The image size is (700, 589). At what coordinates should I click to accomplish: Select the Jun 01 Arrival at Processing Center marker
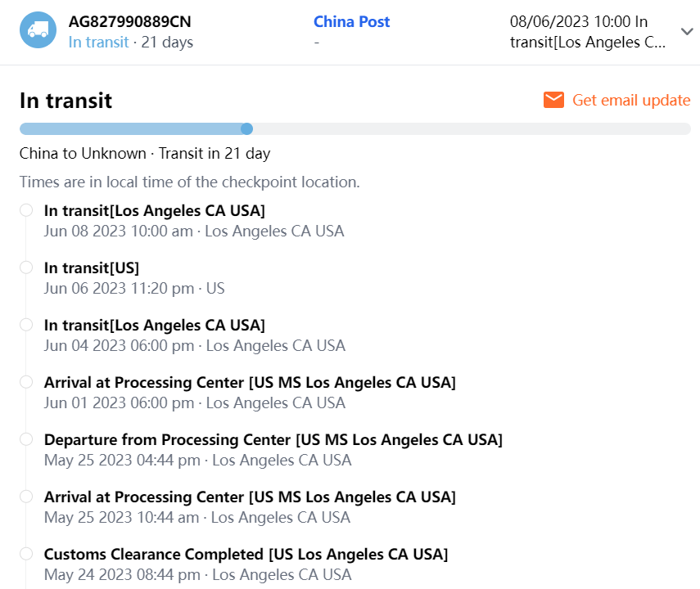click(26, 382)
